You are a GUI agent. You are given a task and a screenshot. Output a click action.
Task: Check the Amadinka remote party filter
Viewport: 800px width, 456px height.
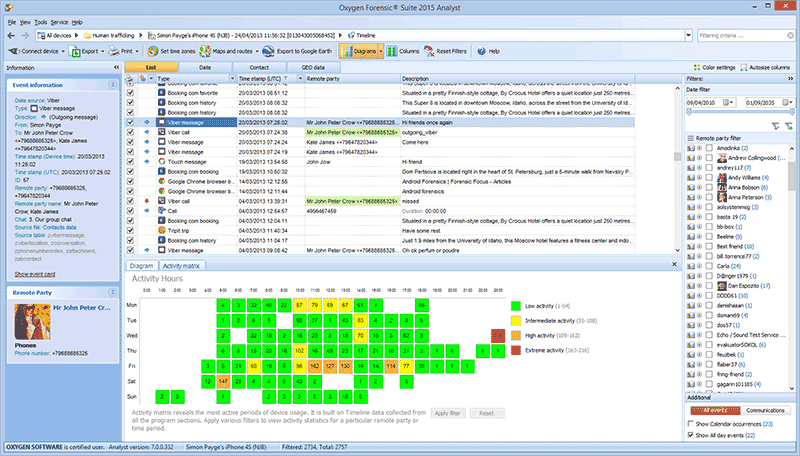(x=709, y=148)
